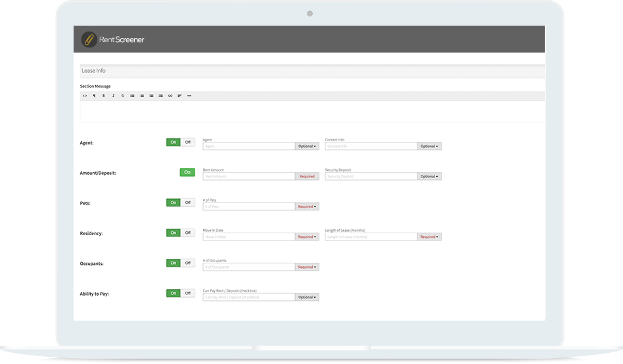Image resolution: width=623 pixels, height=364 pixels.
Task: Focus the Agent input field
Action: [x=249, y=147]
